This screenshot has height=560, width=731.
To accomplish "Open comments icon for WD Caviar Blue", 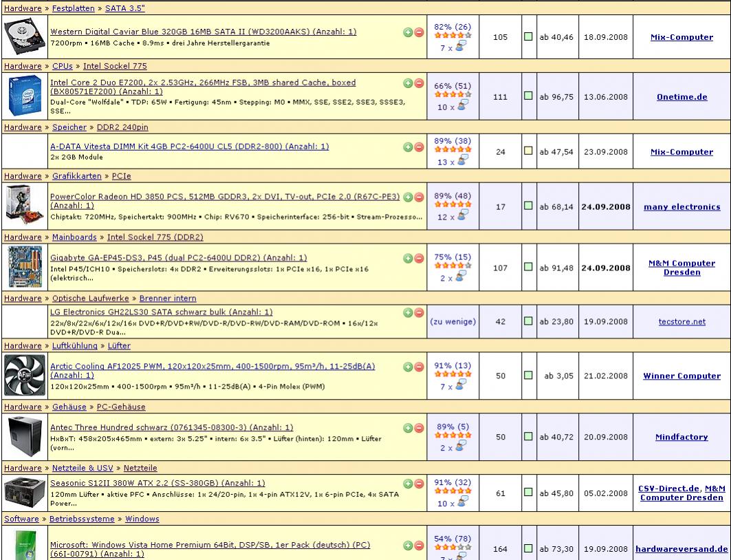I will [461, 46].
